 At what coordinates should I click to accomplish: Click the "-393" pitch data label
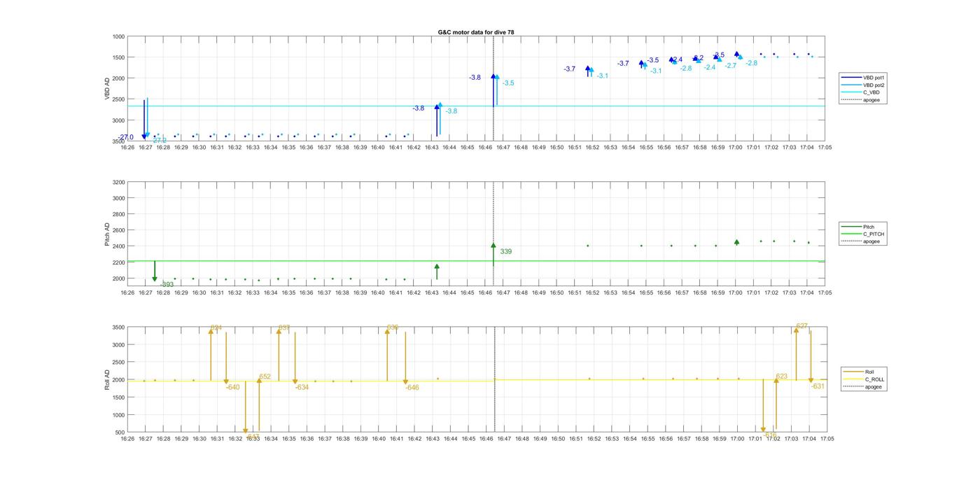click(167, 284)
